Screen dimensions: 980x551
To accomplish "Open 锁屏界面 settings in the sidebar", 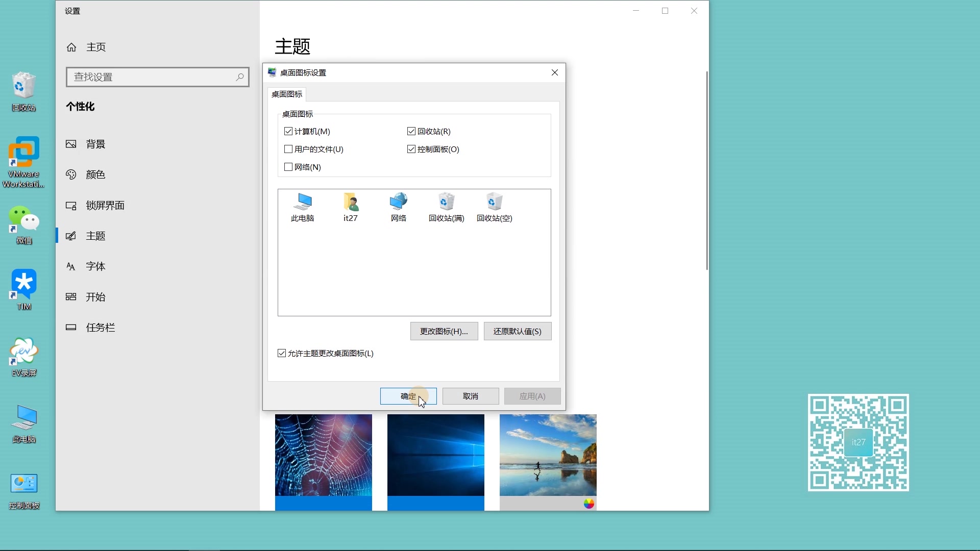I will (x=105, y=206).
